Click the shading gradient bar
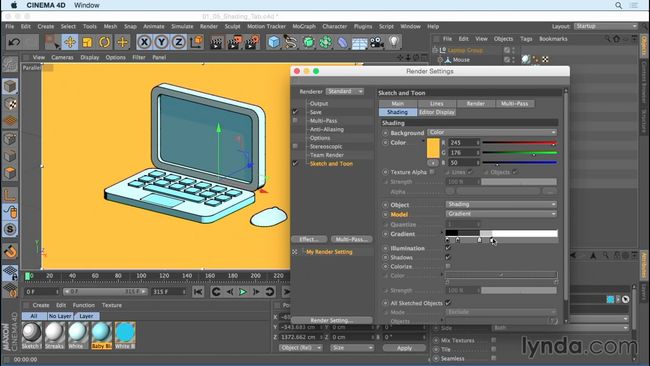 [502, 233]
